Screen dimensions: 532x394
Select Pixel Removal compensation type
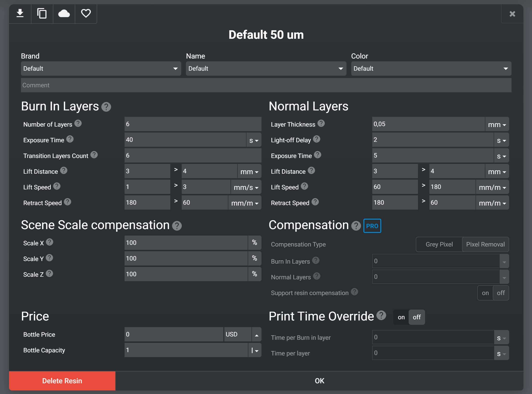pos(485,244)
